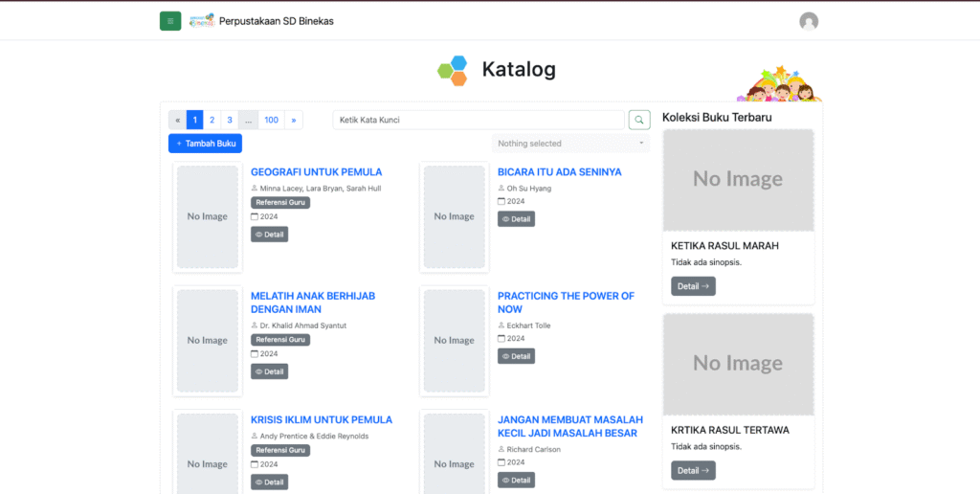The height and width of the screenshot is (494, 980).
Task: Click the No Image thumbnail for Krtika Rasul Tertawa
Action: (x=738, y=363)
